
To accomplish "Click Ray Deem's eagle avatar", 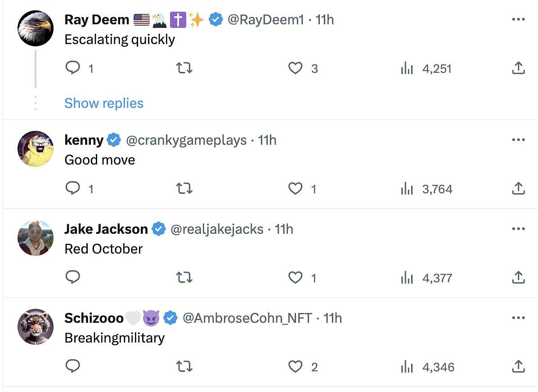I will [36, 28].
